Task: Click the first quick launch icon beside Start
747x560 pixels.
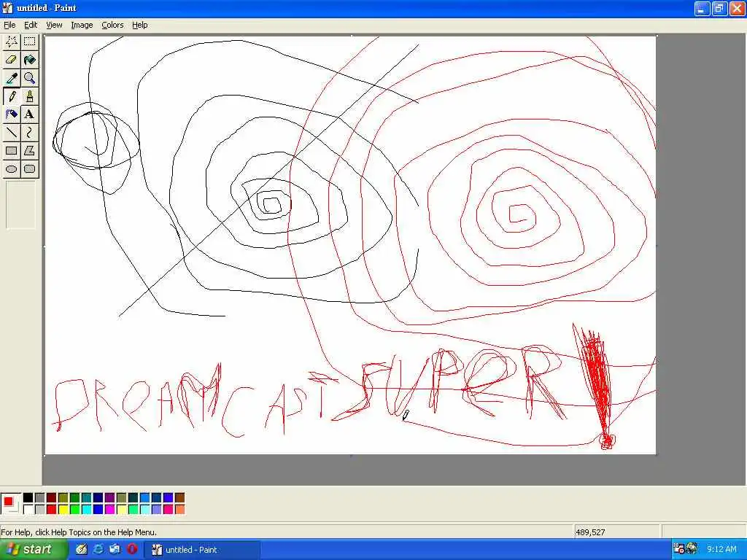Action: 82,549
